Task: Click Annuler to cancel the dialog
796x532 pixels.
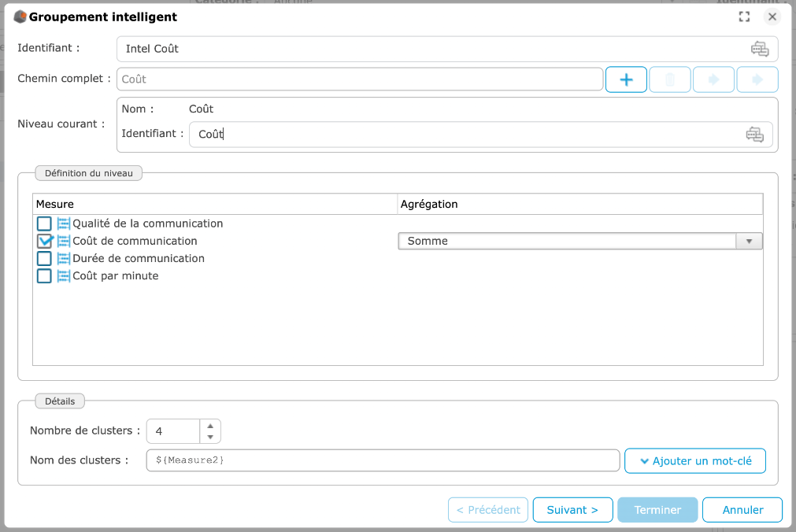Action: [x=742, y=510]
